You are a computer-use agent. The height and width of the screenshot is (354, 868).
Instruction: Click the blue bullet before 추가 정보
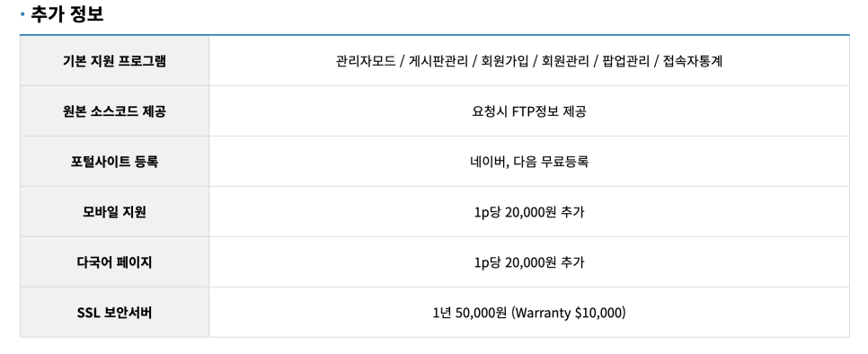pos(22,14)
